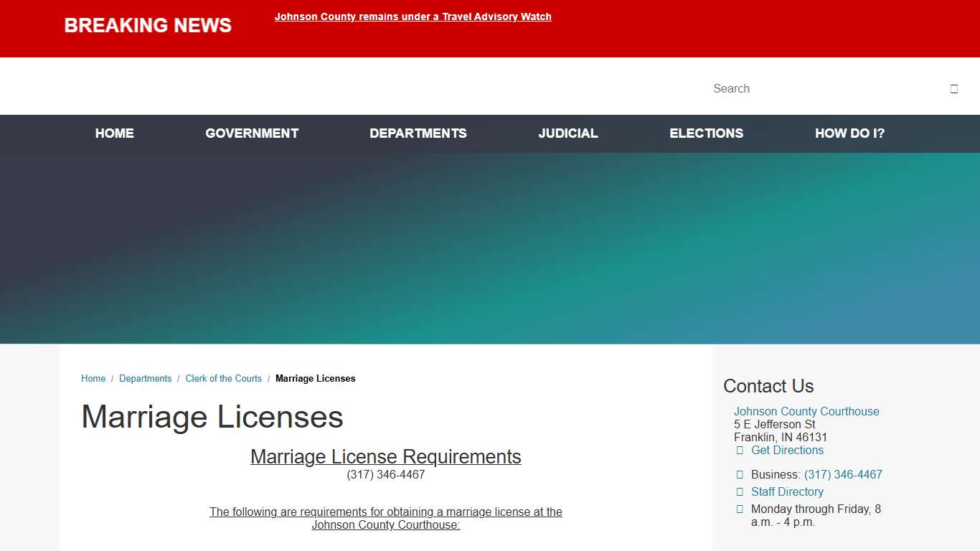Click the map pin icon beside Get Directions
This screenshot has height=551, width=980.
740,450
